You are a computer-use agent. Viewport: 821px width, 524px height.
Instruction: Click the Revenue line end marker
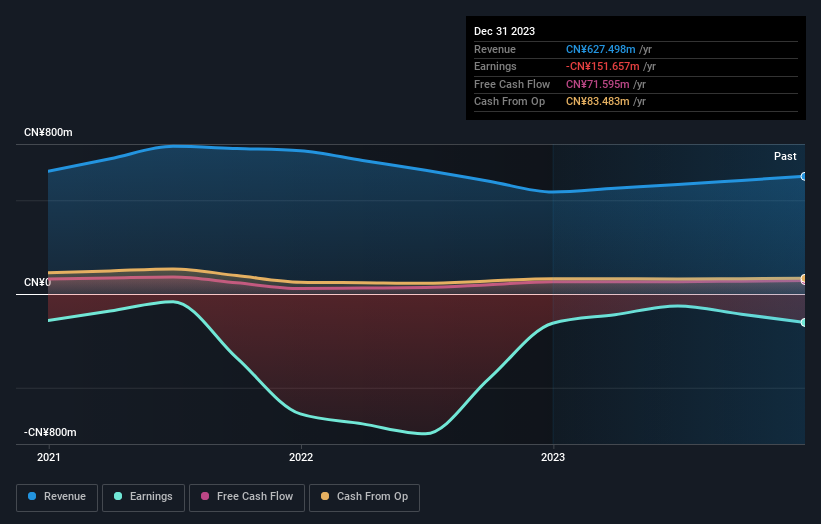(804, 176)
